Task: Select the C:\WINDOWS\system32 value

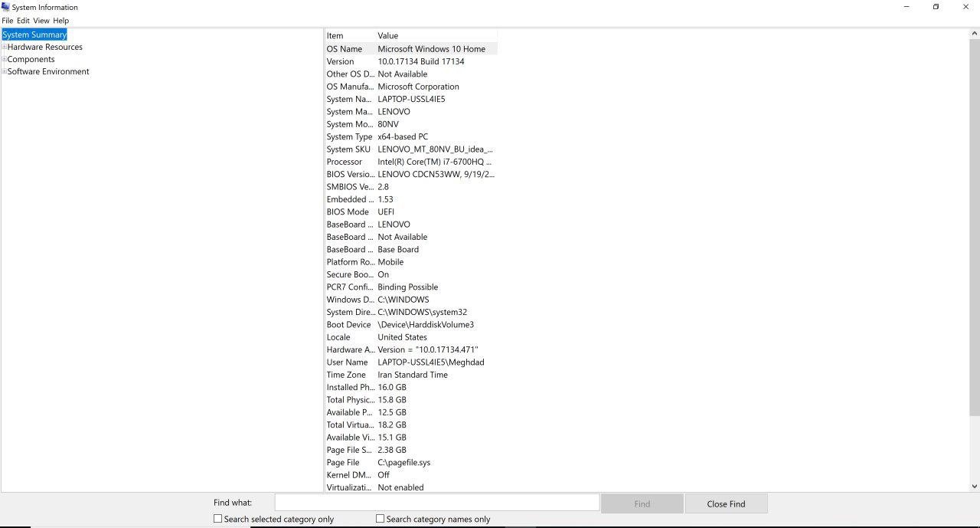Action: [x=422, y=312]
